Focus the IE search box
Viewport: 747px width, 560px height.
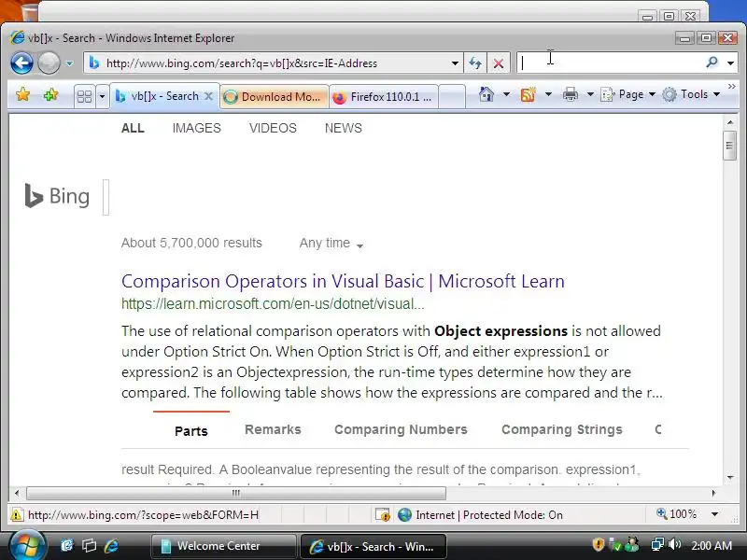(x=610, y=63)
